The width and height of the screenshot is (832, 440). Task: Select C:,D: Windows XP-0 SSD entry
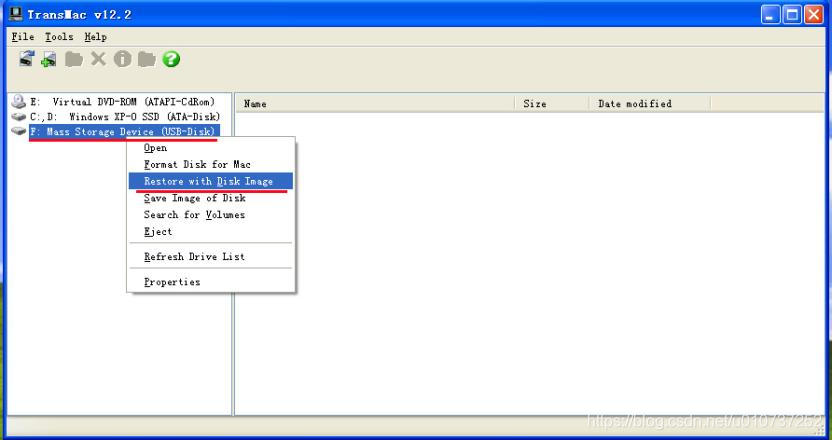pyautogui.click(x=125, y=116)
